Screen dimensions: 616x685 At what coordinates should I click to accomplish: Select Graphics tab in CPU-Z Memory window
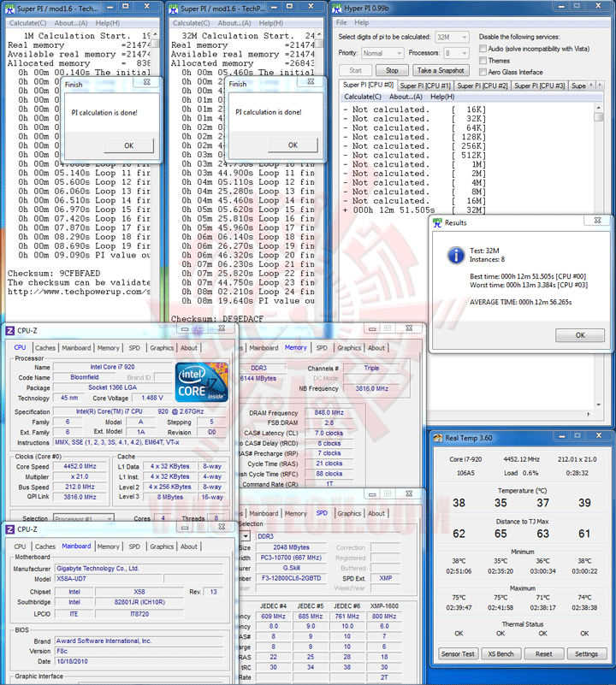pos(349,348)
